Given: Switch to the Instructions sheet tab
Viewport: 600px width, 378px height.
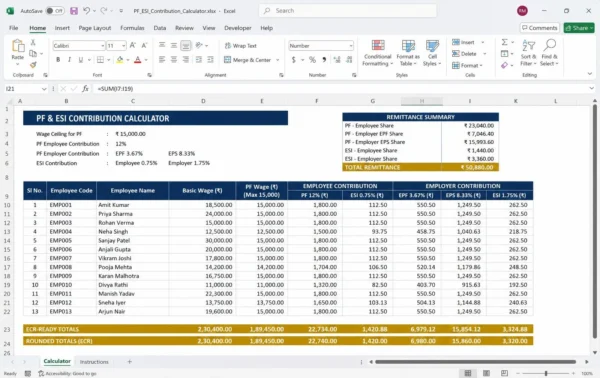Looking at the screenshot, I should pyautogui.click(x=94, y=362).
